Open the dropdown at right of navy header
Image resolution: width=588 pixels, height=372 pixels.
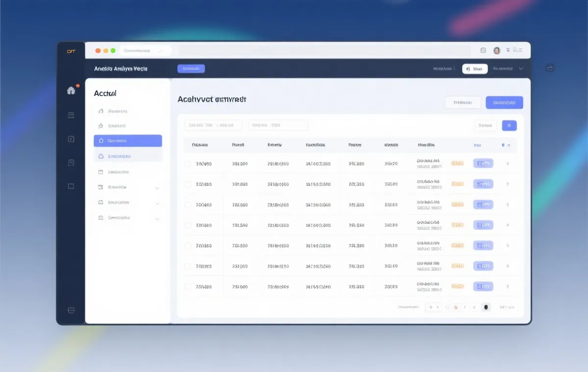click(521, 69)
